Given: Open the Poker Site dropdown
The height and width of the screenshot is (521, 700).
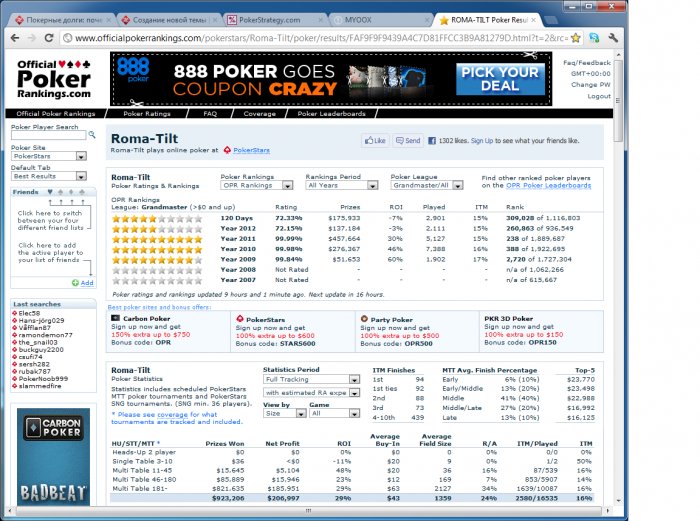Looking at the screenshot, I should tap(48, 156).
